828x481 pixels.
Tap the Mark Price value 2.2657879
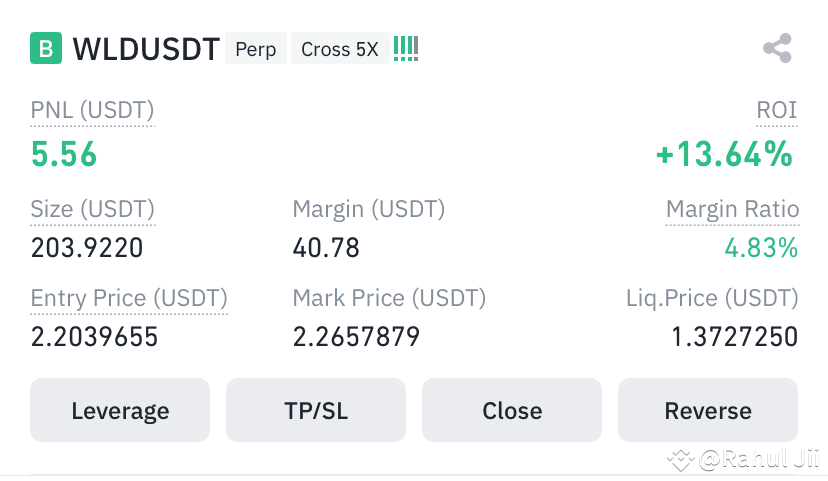click(356, 337)
